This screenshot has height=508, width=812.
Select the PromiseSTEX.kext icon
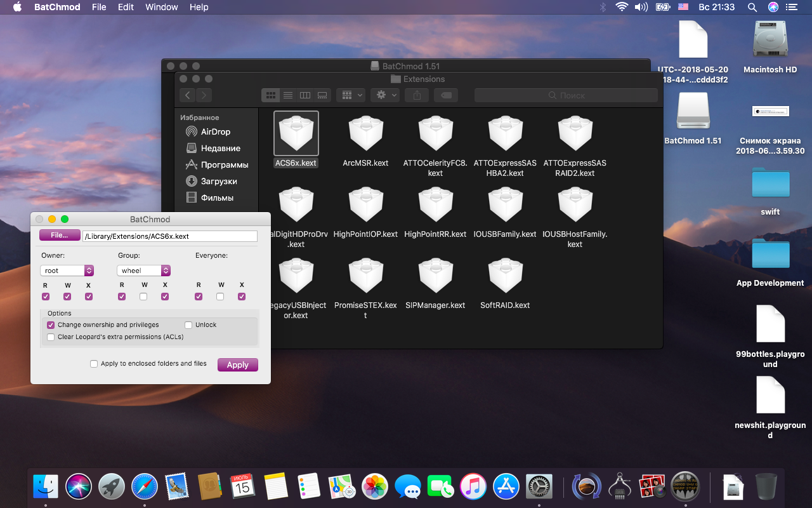[366, 276]
